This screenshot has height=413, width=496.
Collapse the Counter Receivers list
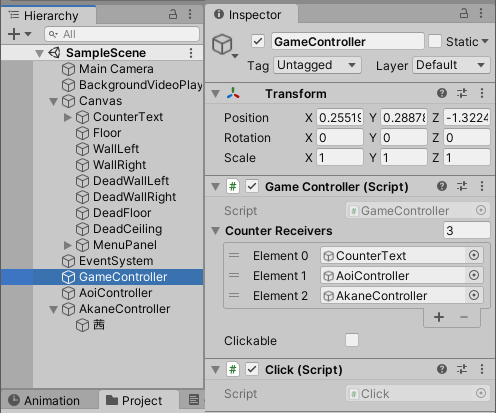[216, 231]
